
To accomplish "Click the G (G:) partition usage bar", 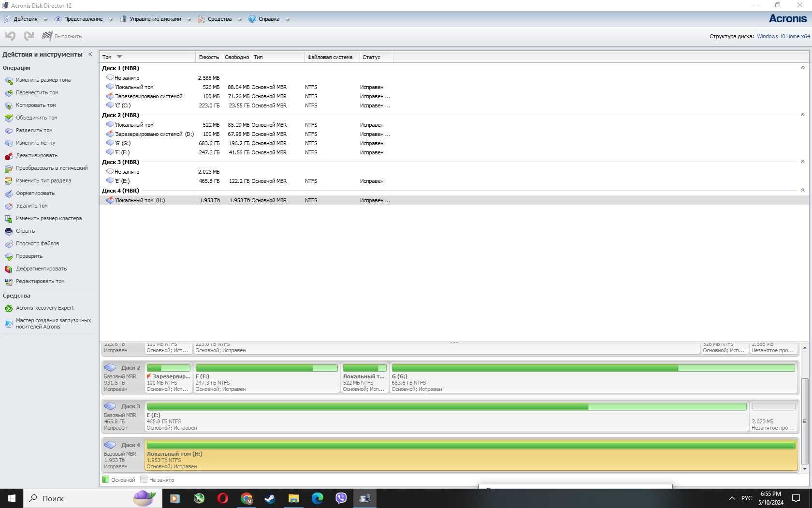I will point(593,368).
